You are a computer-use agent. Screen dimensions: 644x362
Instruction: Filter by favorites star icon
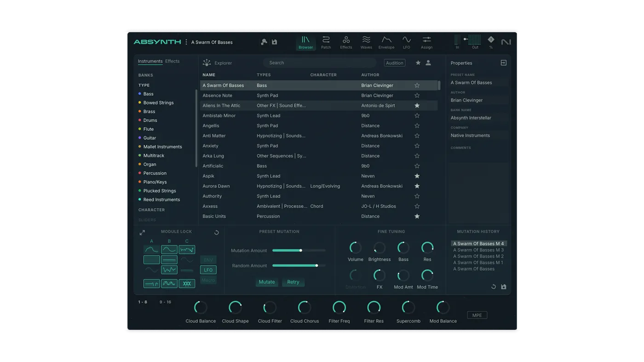[418, 63]
